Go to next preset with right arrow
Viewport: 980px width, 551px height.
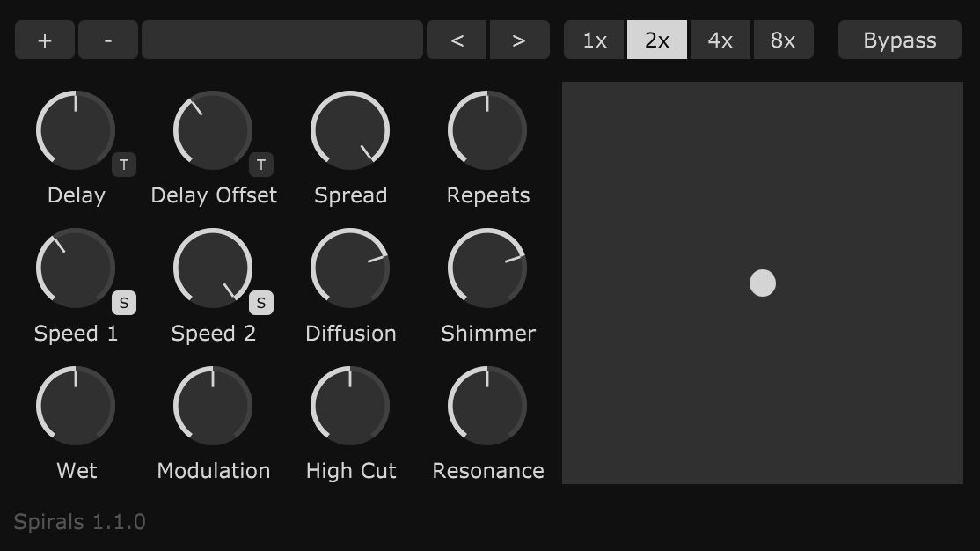click(519, 40)
